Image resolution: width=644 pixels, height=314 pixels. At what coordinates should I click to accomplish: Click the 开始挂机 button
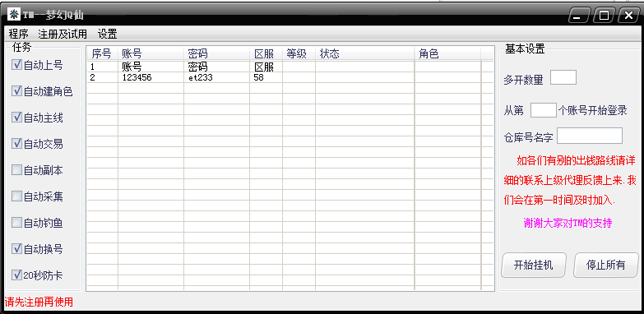[x=534, y=266]
